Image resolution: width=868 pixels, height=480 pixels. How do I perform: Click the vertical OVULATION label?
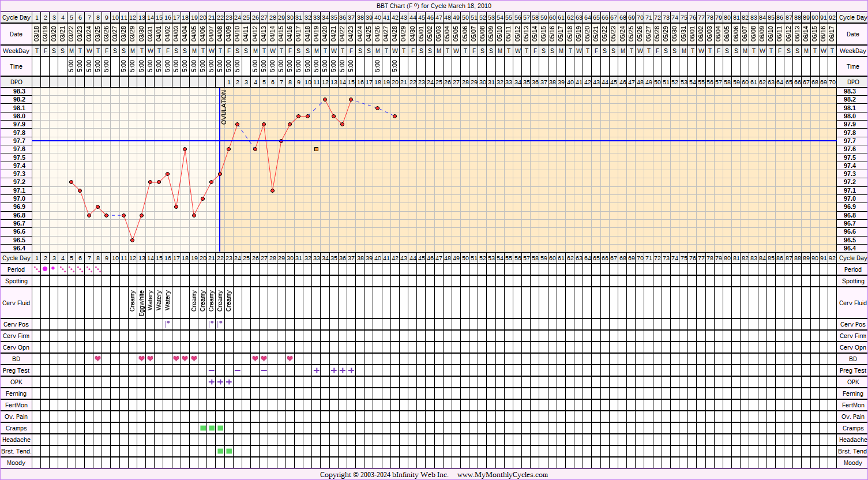tap(224, 107)
